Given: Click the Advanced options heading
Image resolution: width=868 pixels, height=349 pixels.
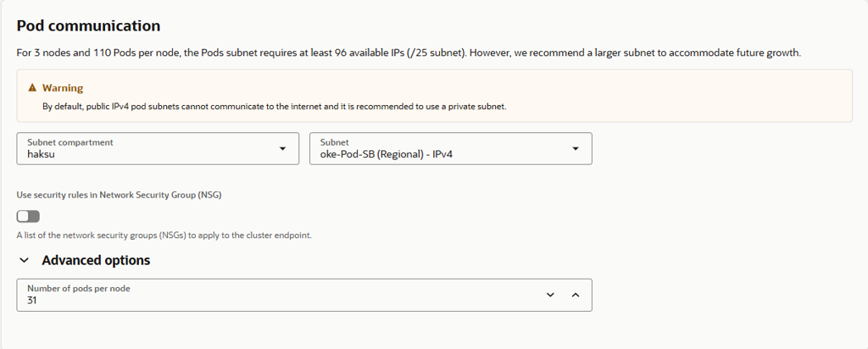Looking at the screenshot, I should point(96,261).
